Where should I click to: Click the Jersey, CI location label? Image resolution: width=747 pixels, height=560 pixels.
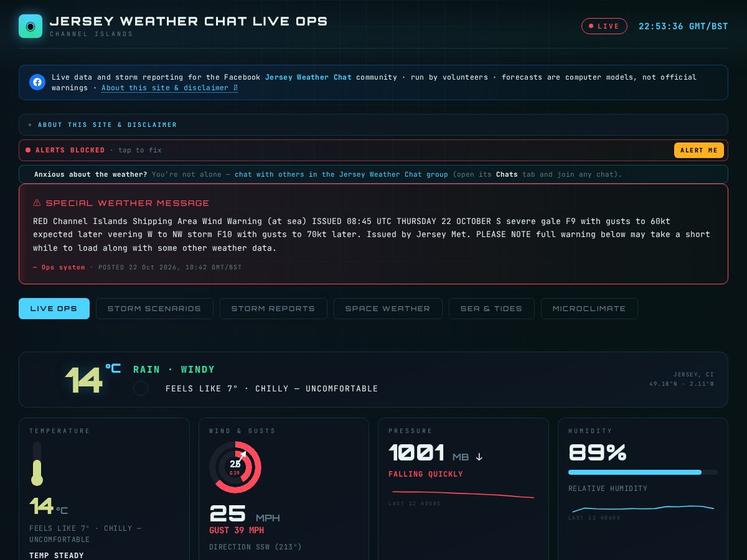click(x=693, y=375)
